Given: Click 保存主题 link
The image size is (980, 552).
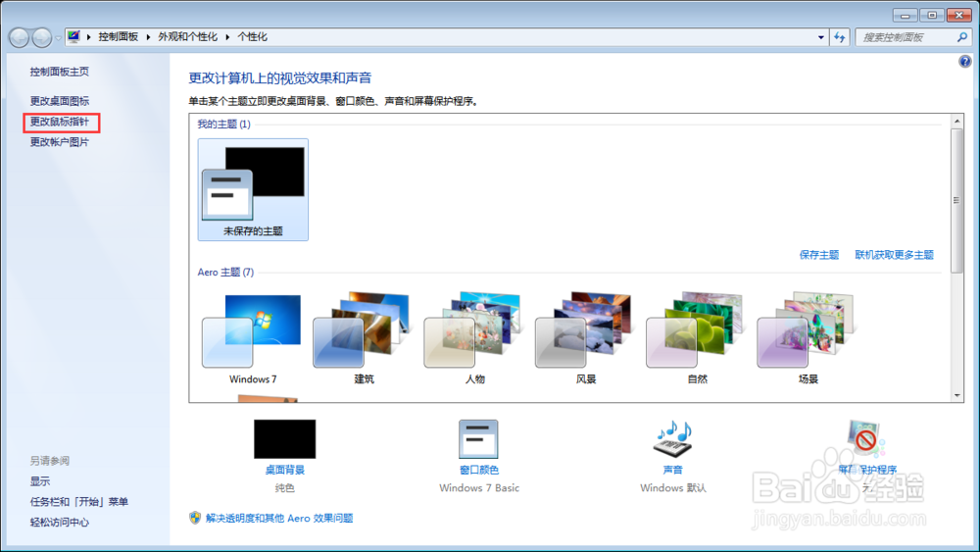Looking at the screenshot, I should [x=818, y=255].
